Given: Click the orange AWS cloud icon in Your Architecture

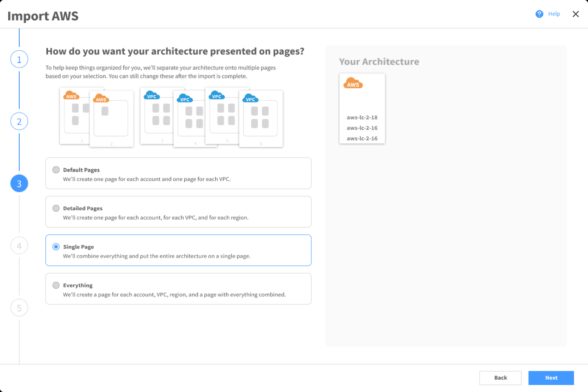Looking at the screenshot, I should coord(353,83).
